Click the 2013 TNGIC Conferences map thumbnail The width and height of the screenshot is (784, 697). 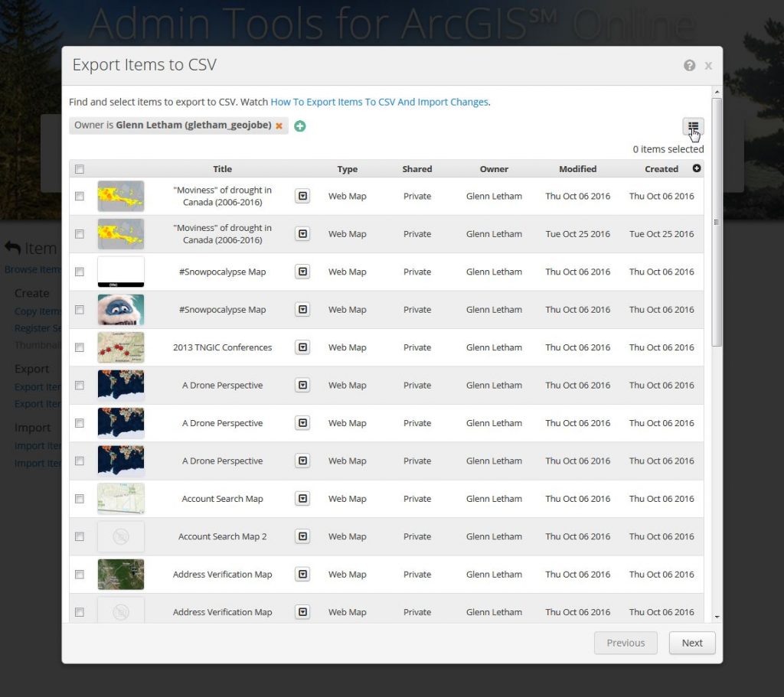click(x=121, y=347)
